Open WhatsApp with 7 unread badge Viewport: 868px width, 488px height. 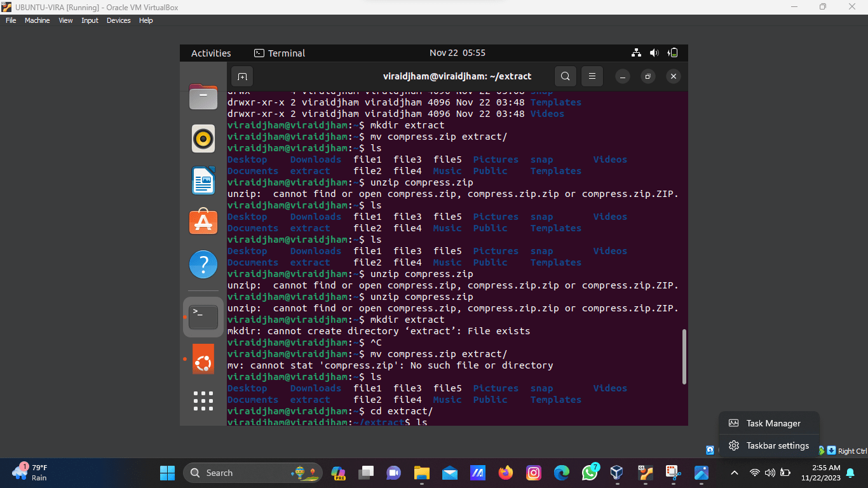click(590, 473)
